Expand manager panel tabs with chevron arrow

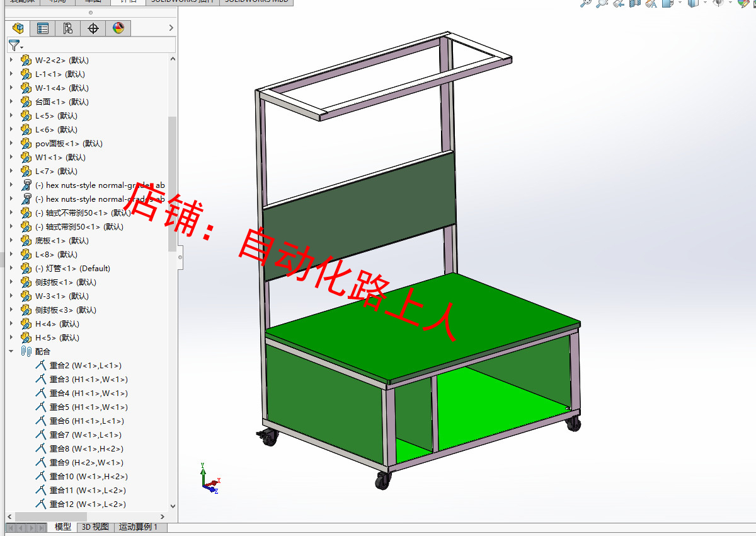pyautogui.click(x=171, y=28)
